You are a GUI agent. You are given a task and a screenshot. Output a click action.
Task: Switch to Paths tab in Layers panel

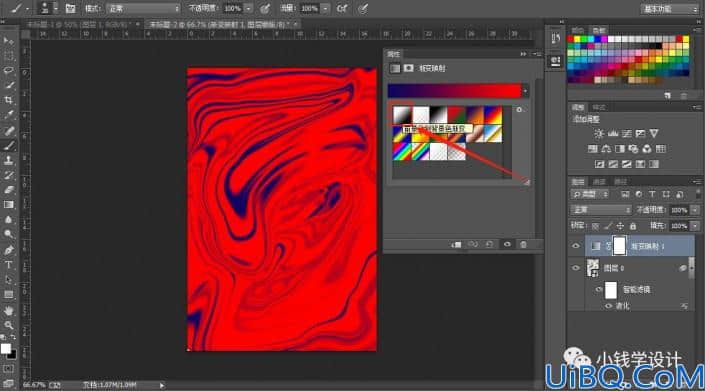coord(620,182)
